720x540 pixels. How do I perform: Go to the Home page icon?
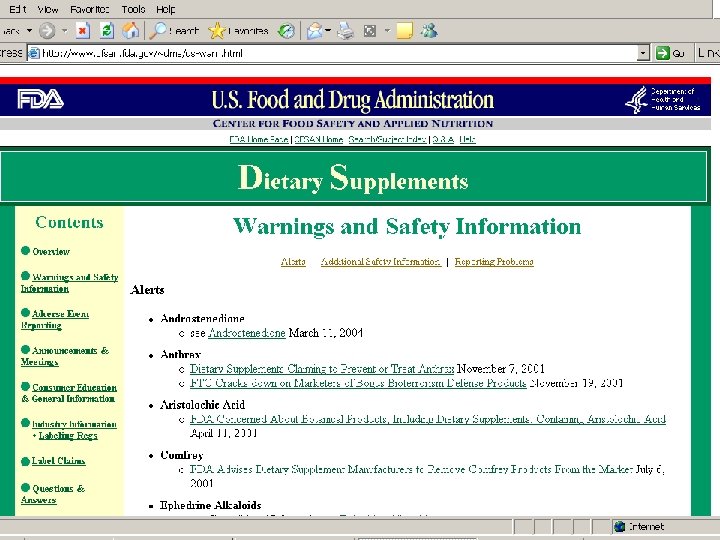coord(130,31)
